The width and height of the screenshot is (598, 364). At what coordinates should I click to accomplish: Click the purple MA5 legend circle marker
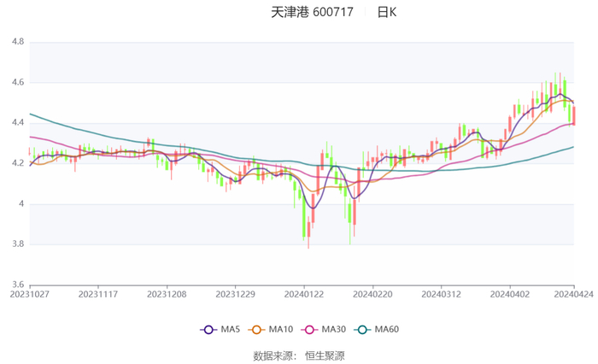click(x=208, y=330)
